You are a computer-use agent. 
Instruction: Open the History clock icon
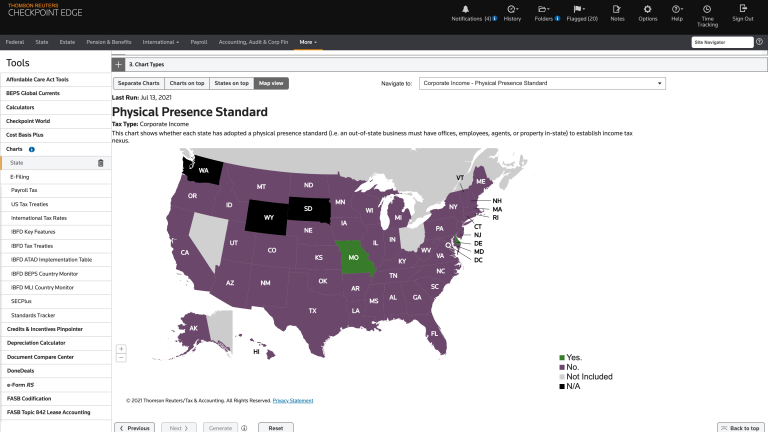(512, 8)
